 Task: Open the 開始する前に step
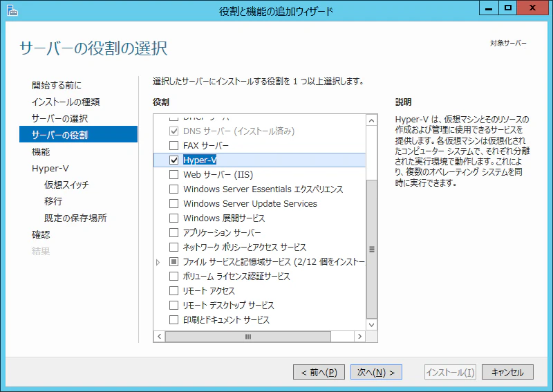(57, 85)
